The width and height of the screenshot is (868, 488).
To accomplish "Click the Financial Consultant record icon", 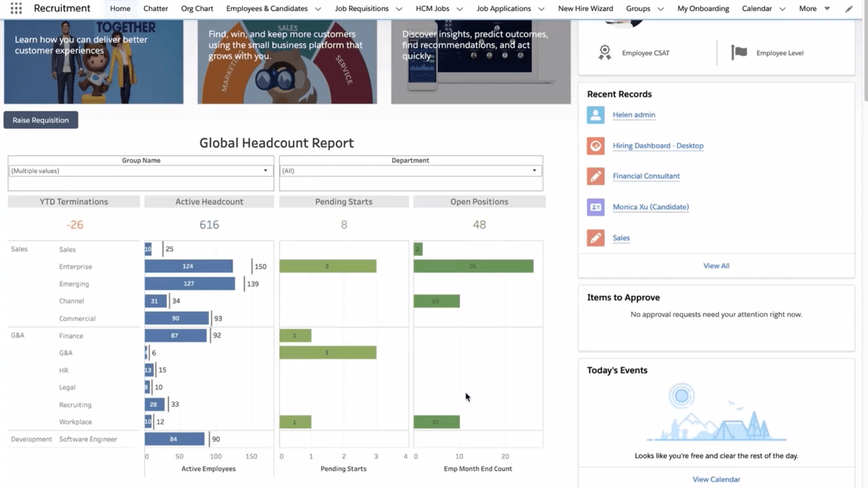I will pos(595,176).
